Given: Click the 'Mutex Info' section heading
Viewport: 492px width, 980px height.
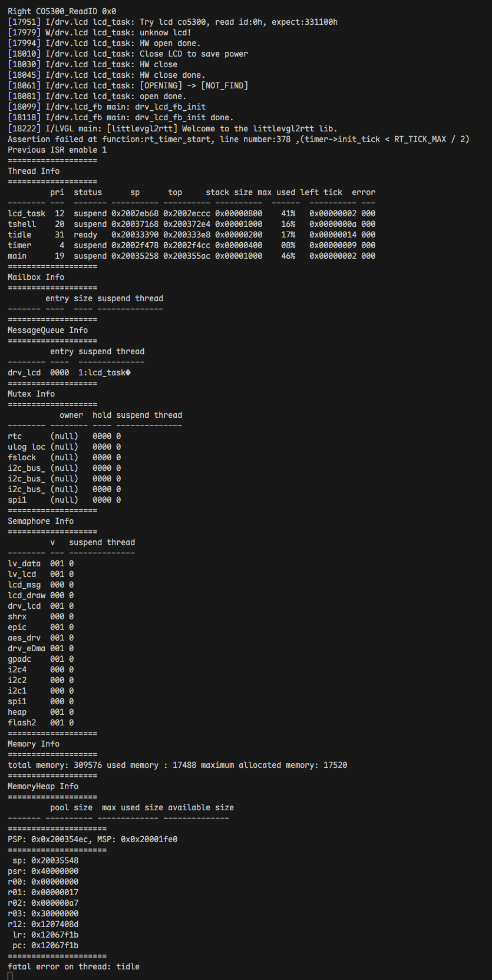Looking at the screenshot, I should click(31, 394).
